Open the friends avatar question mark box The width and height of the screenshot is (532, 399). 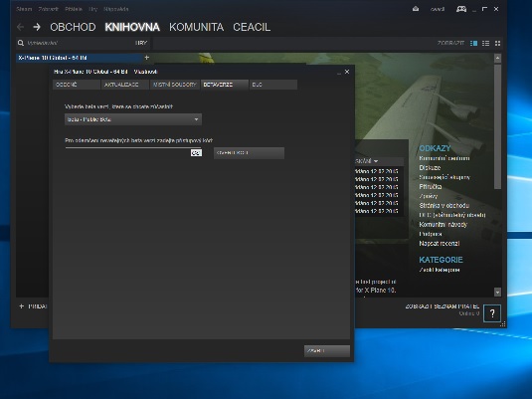pyautogui.click(x=492, y=313)
